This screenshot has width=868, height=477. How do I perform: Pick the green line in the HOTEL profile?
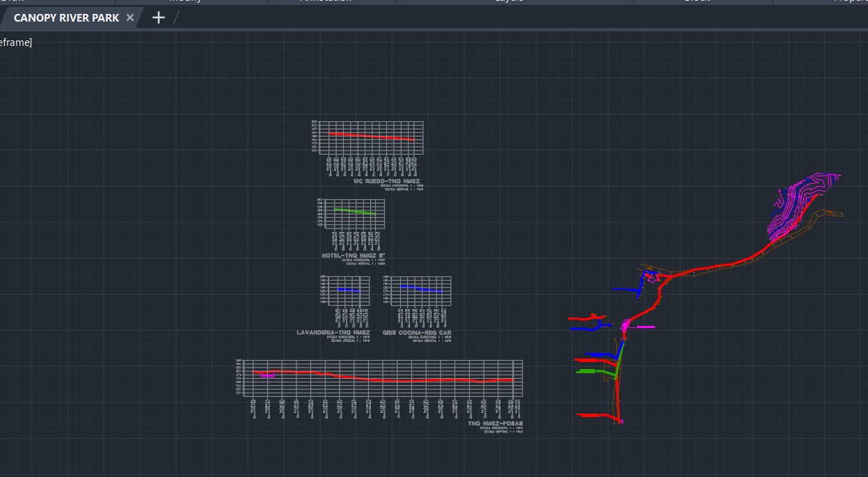(x=356, y=211)
